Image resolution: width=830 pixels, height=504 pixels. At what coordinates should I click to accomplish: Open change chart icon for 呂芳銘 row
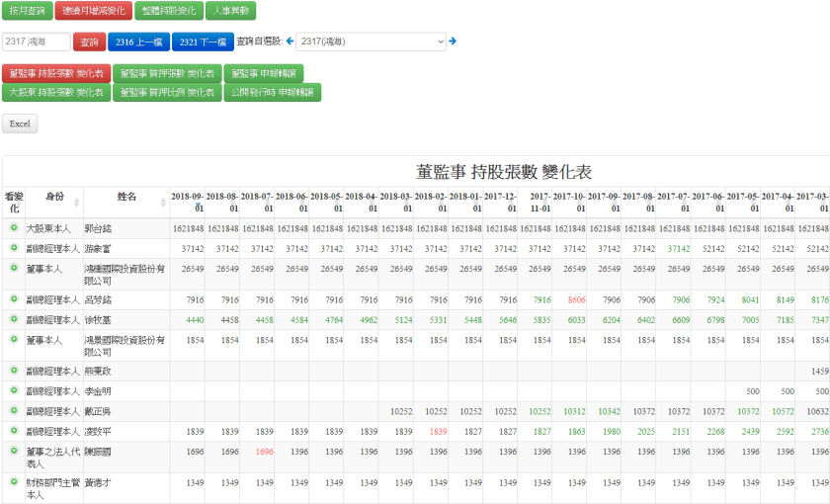pyautogui.click(x=14, y=298)
